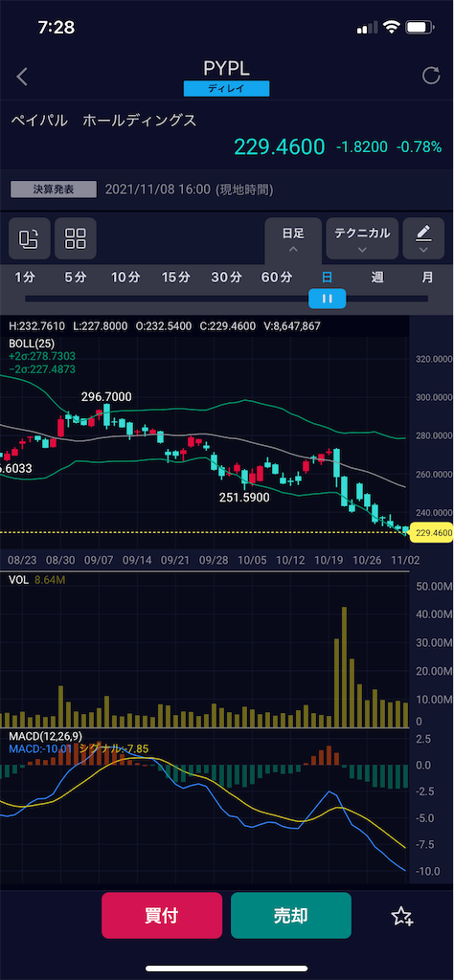
Task: Click the yellow 229.4600 price tag
Action: pos(431,532)
